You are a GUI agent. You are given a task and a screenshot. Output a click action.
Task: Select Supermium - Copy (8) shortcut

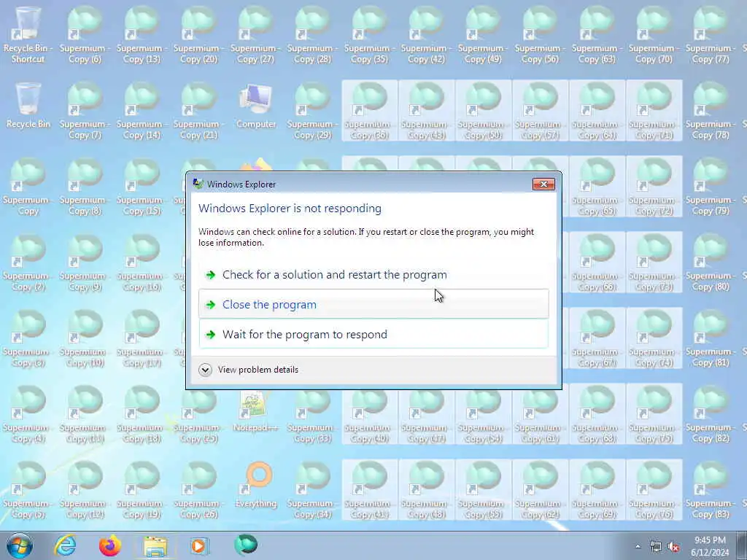[85, 187]
